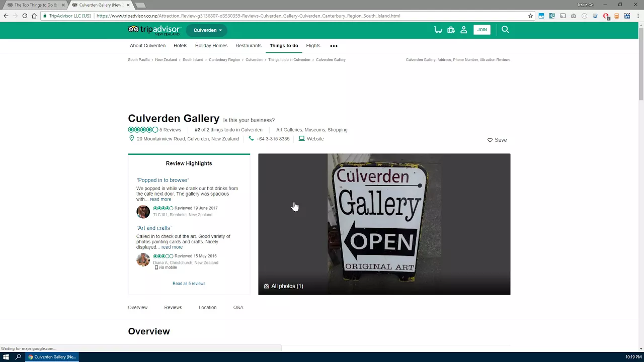Image resolution: width=644 pixels, height=362 pixels.
Task: Click the browser back arrow
Action: coord(6,16)
